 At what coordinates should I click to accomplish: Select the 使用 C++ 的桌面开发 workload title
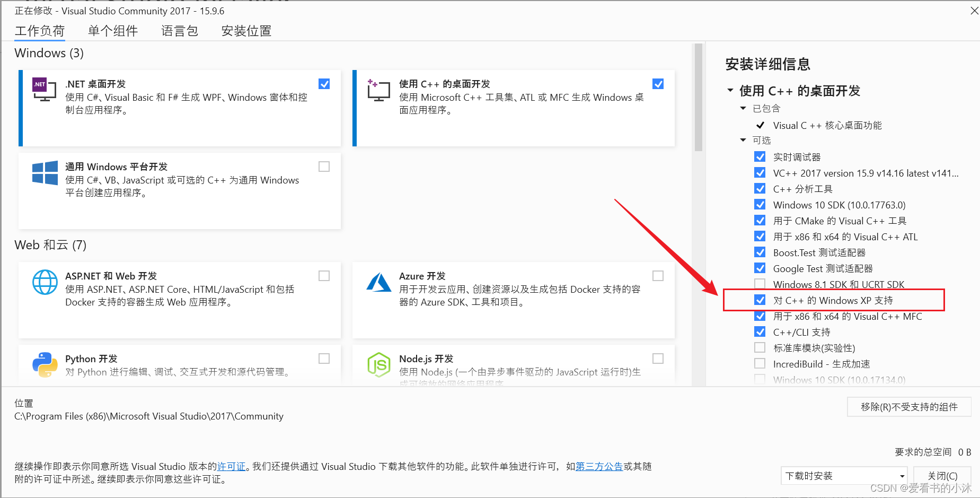(x=444, y=84)
